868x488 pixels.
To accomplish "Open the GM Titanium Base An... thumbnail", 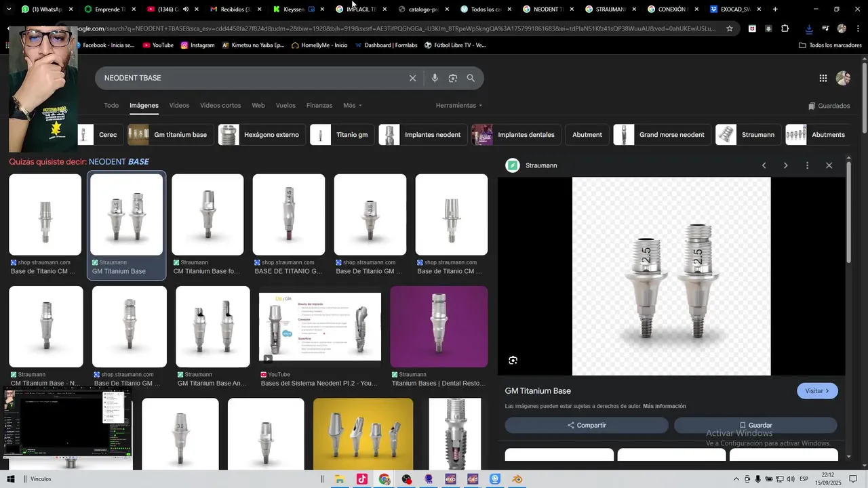I will [x=213, y=327].
